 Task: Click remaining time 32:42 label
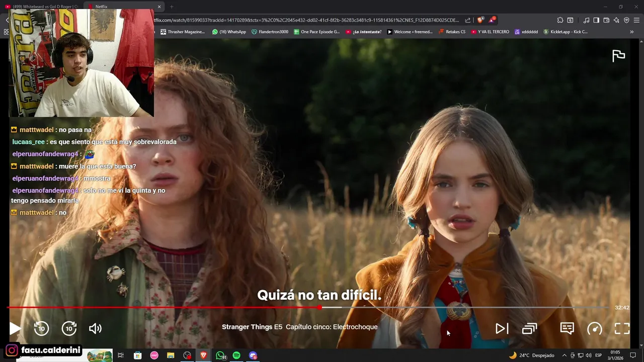tap(622, 307)
